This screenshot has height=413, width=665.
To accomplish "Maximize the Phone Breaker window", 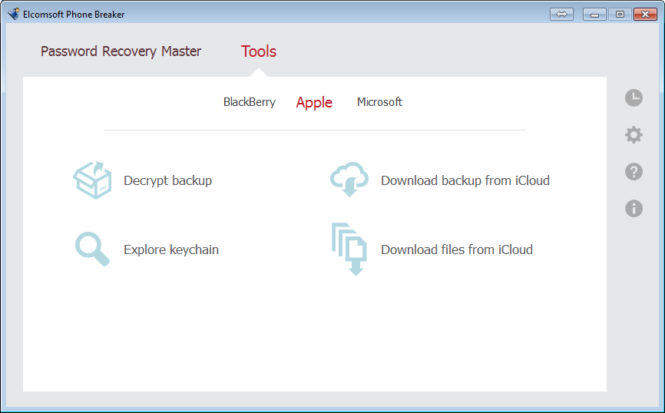I will point(620,14).
